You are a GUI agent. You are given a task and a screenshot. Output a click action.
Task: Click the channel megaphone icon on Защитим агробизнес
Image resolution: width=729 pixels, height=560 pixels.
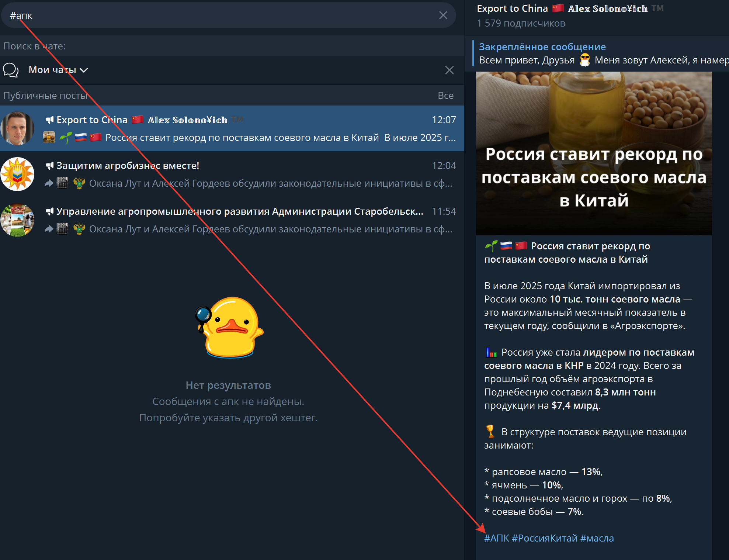point(49,166)
